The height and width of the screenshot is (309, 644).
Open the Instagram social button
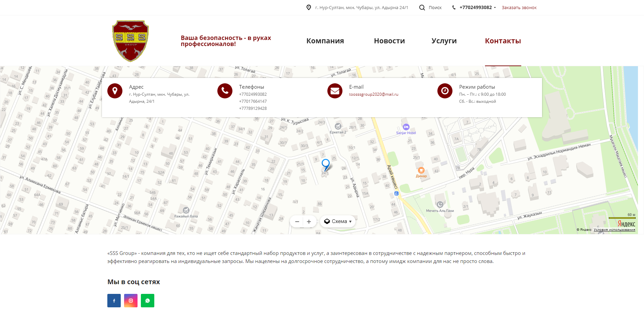131,301
